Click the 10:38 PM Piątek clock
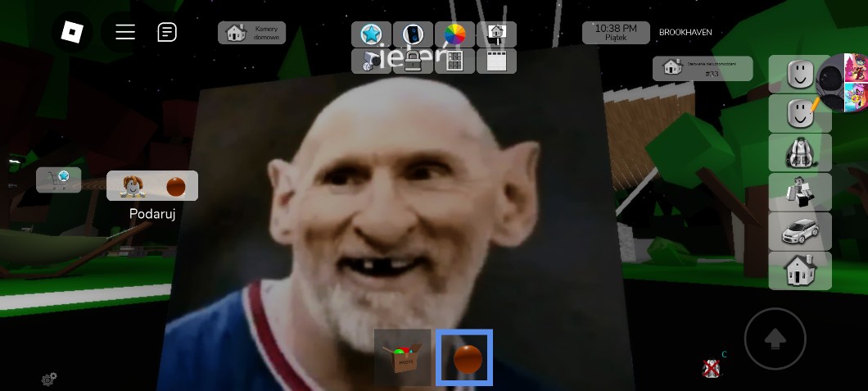The width and height of the screenshot is (868, 391). pos(616,33)
